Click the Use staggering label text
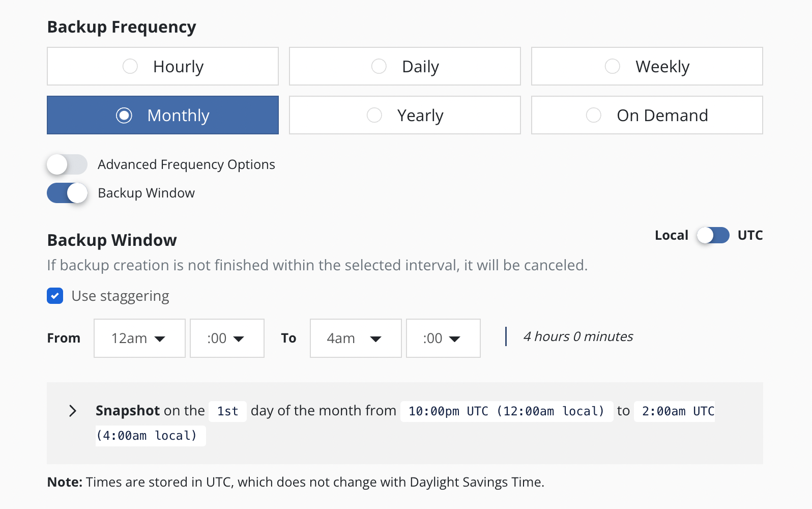The height and width of the screenshot is (509, 812). coord(120,296)
